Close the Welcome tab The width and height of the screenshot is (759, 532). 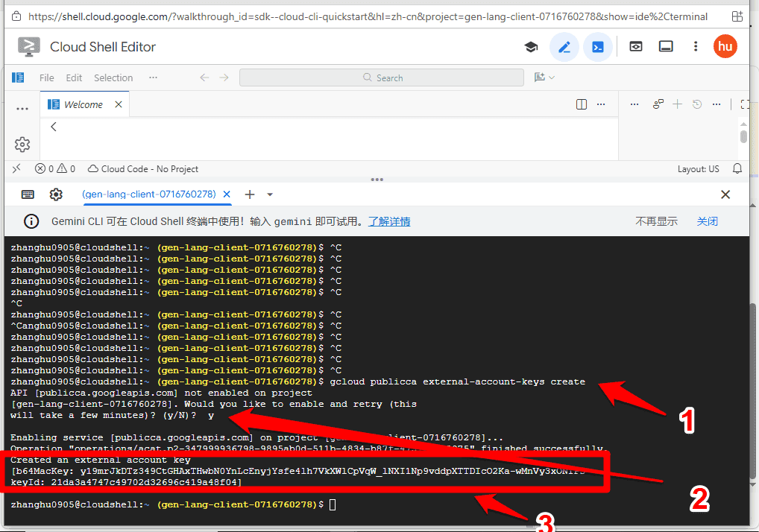click(119, 104)
